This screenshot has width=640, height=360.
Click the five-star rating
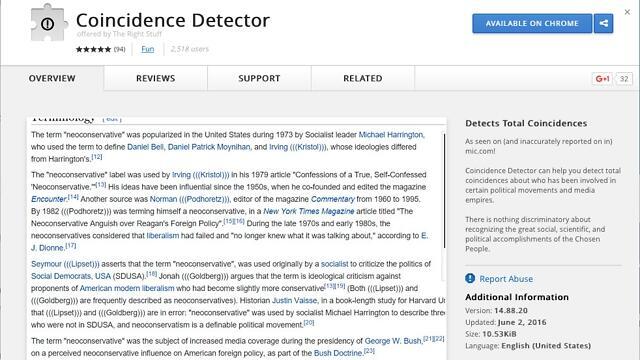[x=93, y=49]
